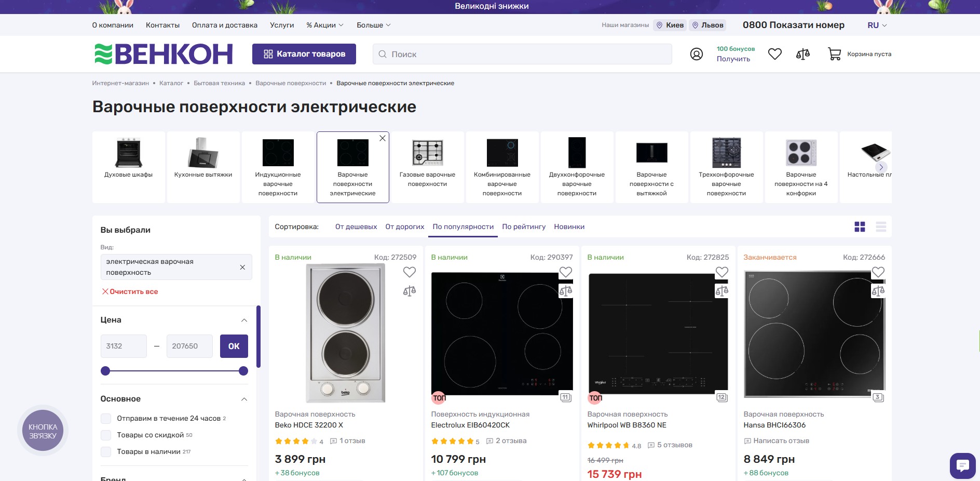Add Electrolux EIB60420CK to comparison

point(565,291)
